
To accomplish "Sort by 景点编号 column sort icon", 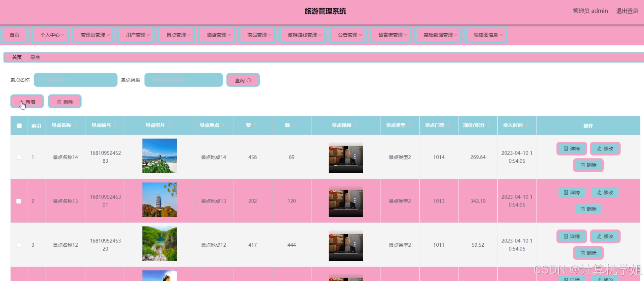I will (115, 125).
